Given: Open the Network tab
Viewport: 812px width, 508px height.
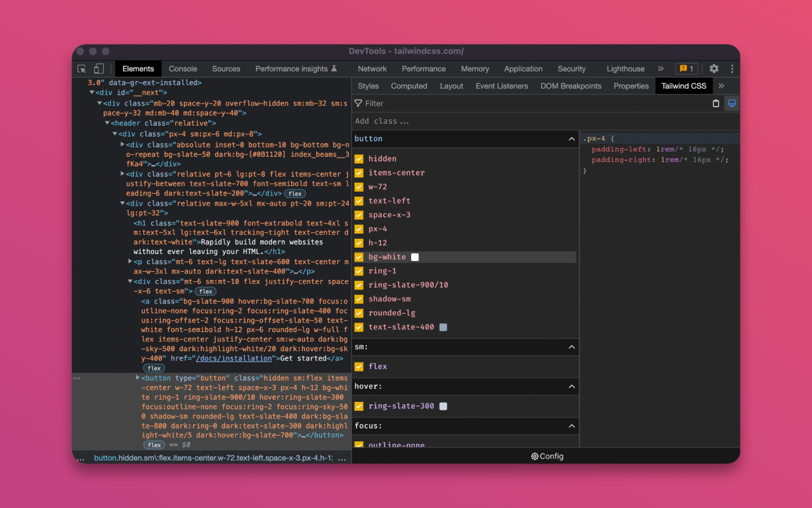Looking at the screenshot, I should click(372, 69).
